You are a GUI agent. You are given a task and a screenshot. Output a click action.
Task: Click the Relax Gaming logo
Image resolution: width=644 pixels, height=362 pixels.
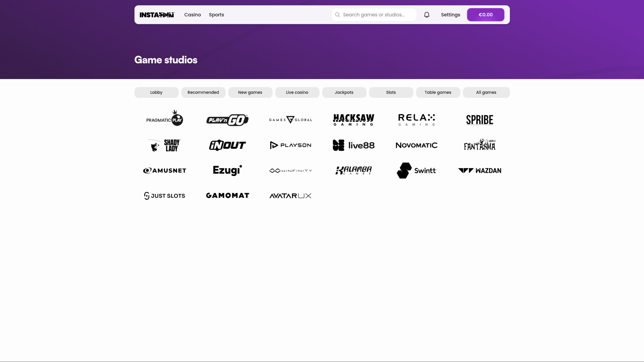pyautogui.click(x=416, y=120)
